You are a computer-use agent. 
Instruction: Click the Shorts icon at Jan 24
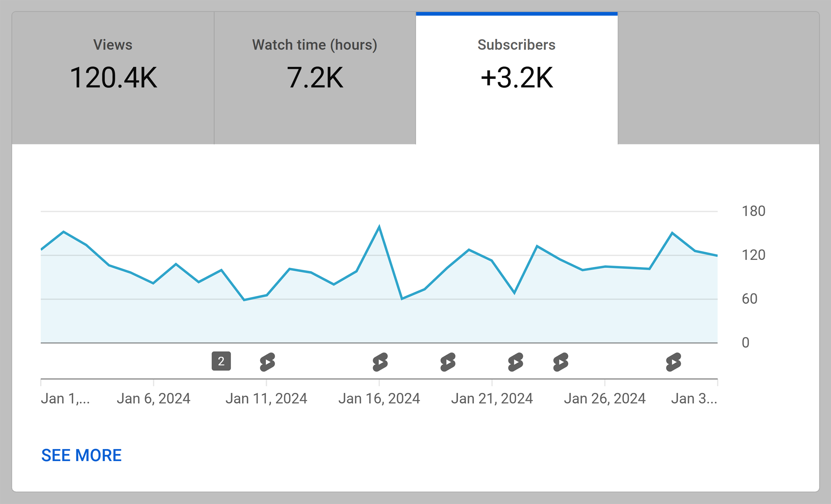pos(561,362)
